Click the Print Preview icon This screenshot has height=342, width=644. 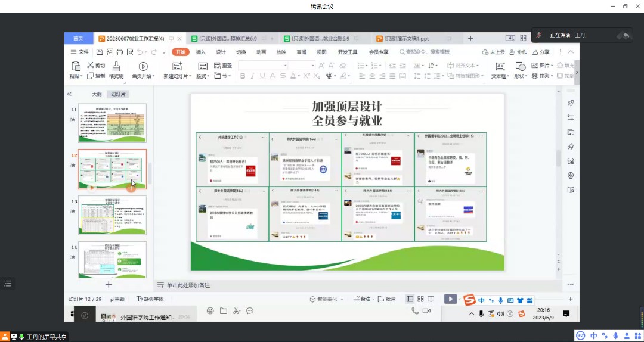(130, 52)
